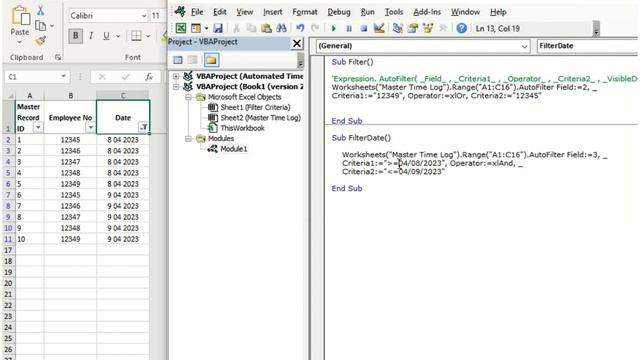Expand VBAProject (Automated Time tree node
Image resolution: width=640 pixels, height=360 pixels.
point(176,76)
